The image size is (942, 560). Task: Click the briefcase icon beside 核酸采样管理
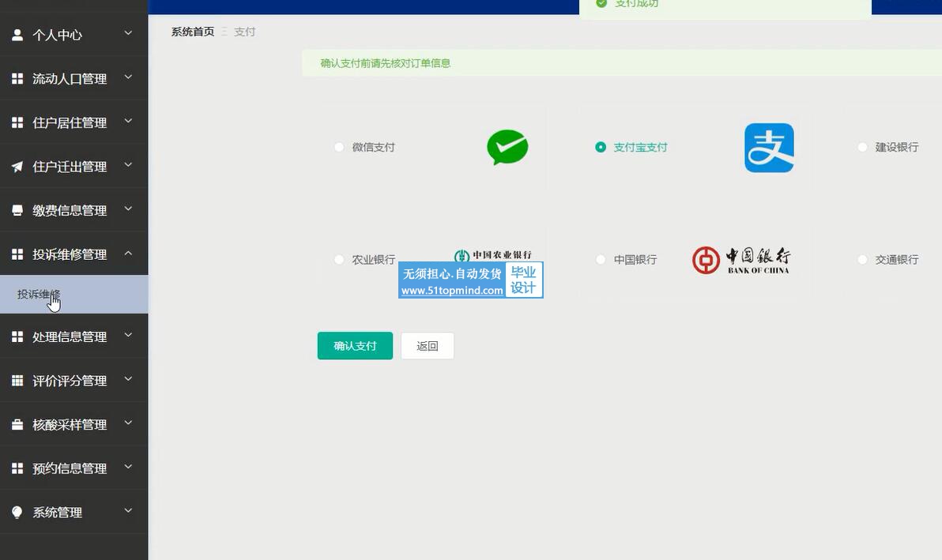pyautogui.click(x=17, y=424)
